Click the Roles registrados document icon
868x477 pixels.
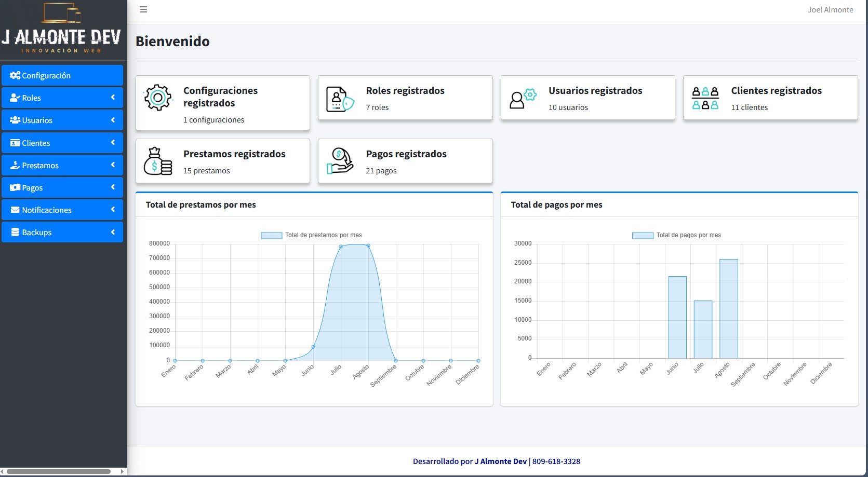340,99
